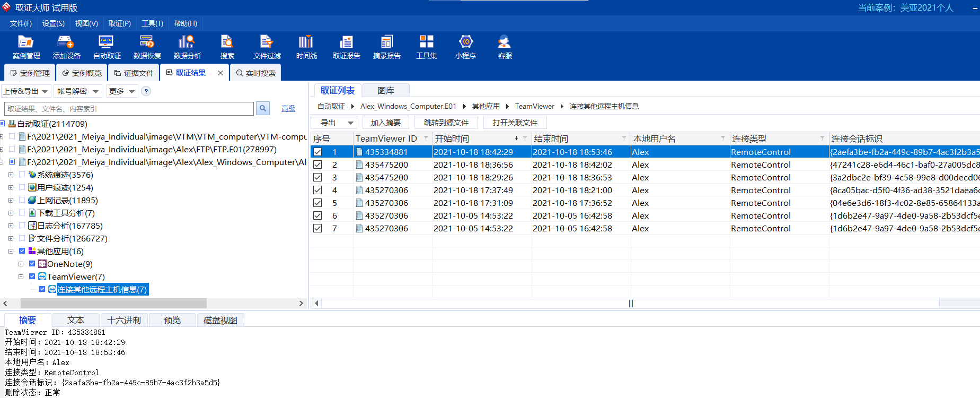The width and height of the screenshot is (980, 398).
Task: Switch to the 证据文件 tab
Action: coord(134,73)
